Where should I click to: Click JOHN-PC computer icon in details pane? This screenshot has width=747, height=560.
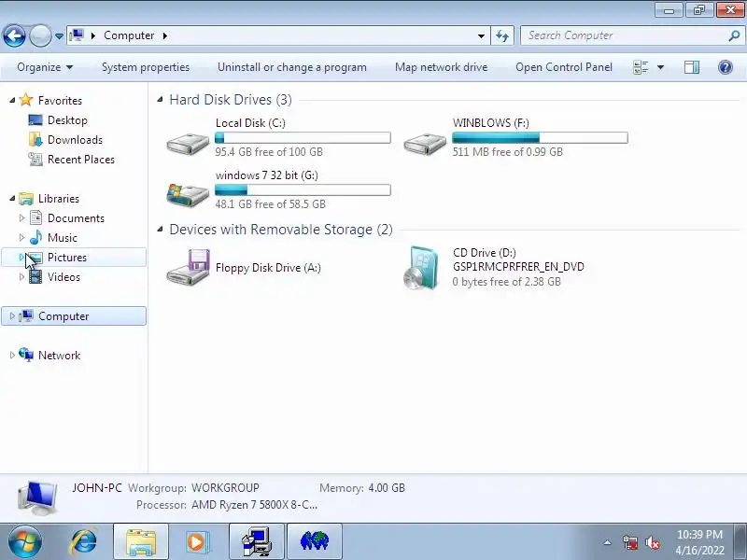click(x=37, y=497)
